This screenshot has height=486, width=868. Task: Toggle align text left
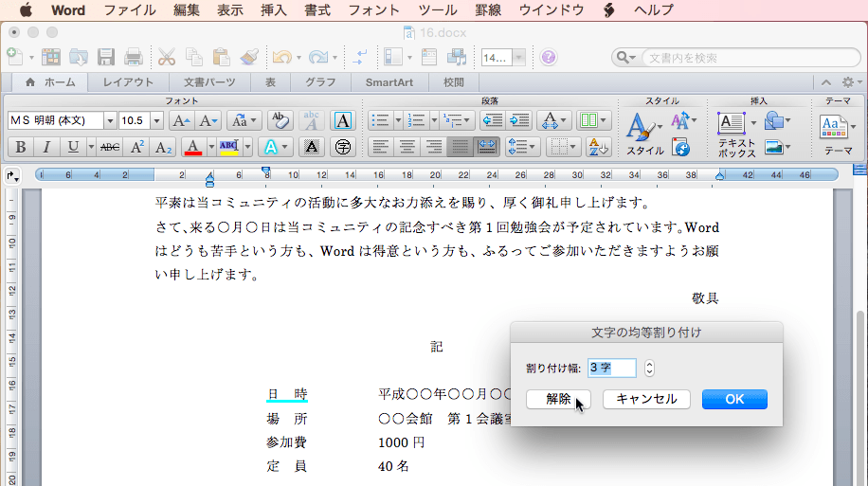point(380,147)
